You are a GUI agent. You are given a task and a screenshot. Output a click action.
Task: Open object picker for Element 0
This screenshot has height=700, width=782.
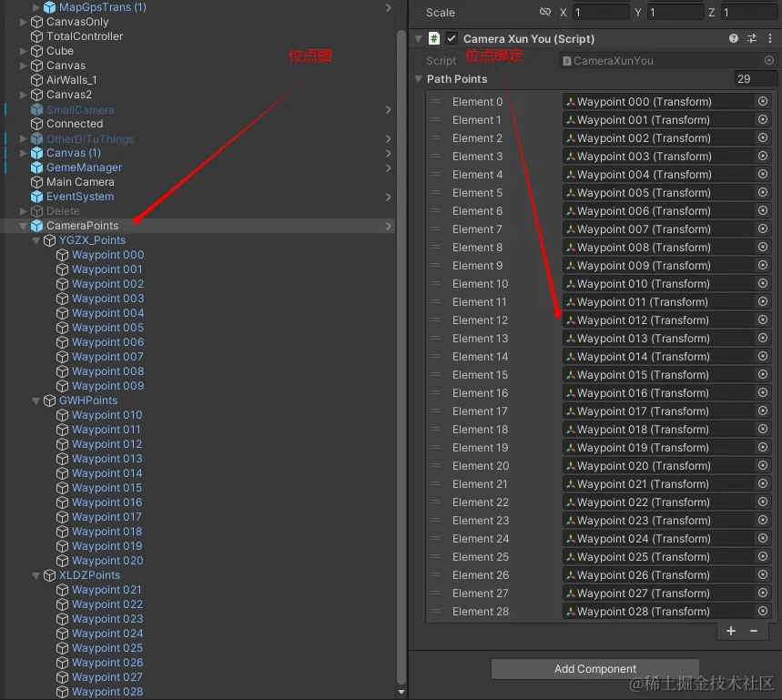point(763,101)
